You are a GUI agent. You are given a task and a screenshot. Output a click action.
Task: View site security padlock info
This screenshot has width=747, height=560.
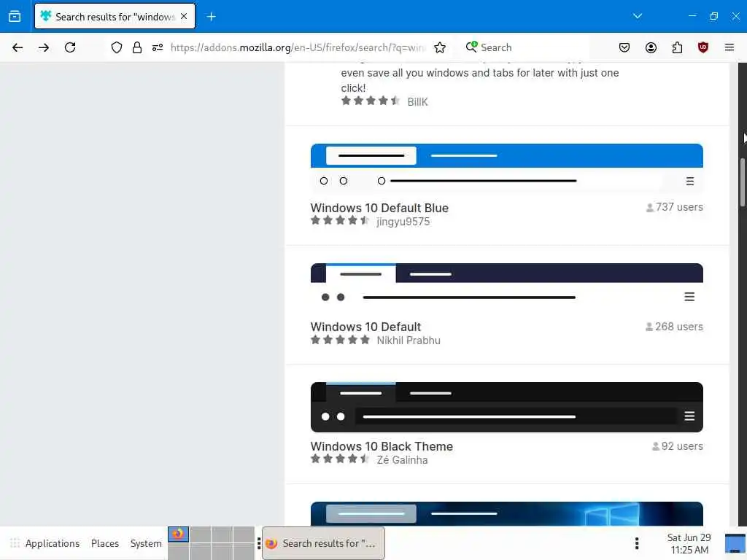[x=137, y=47]
